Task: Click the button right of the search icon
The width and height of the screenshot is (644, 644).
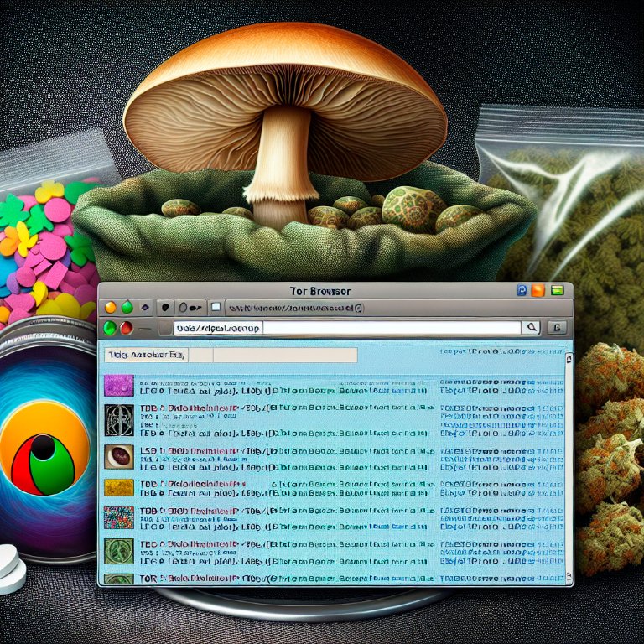Action: [557, 328]
